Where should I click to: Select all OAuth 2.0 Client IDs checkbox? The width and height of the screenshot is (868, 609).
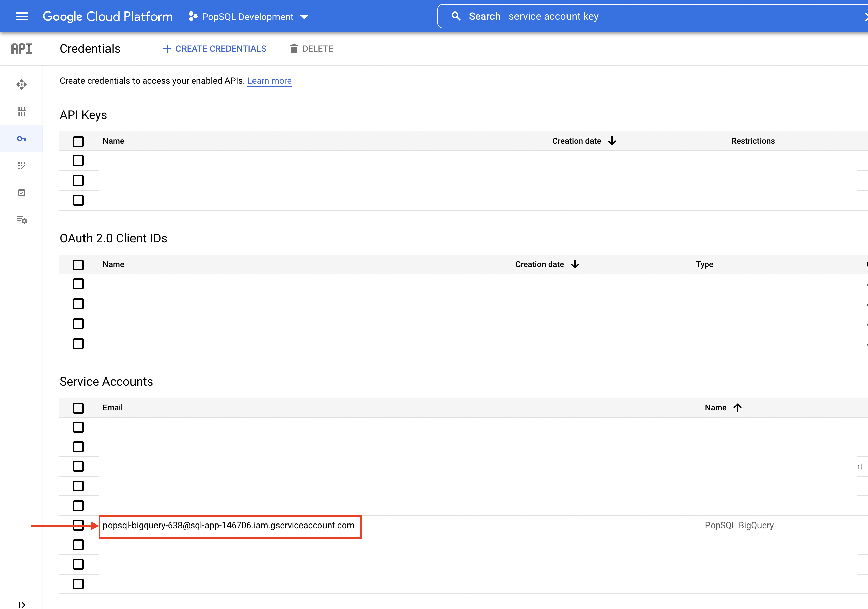pos(78,265)
